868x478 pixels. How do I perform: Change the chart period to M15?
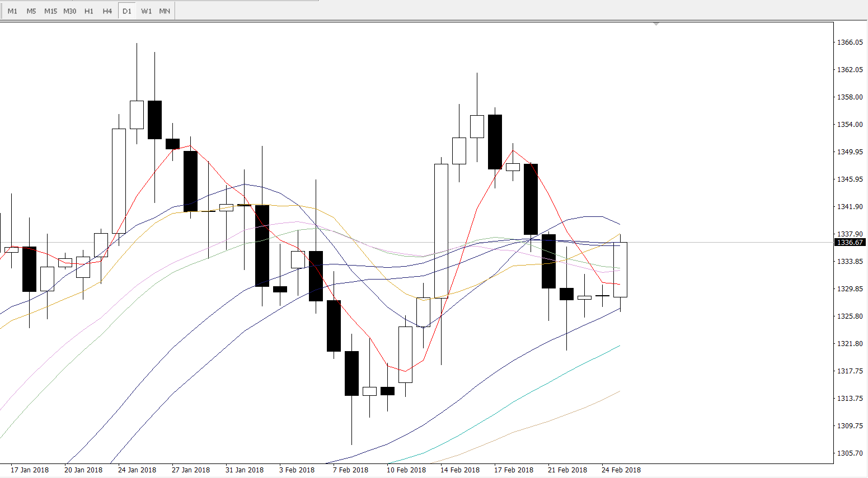tap(50, 11)
